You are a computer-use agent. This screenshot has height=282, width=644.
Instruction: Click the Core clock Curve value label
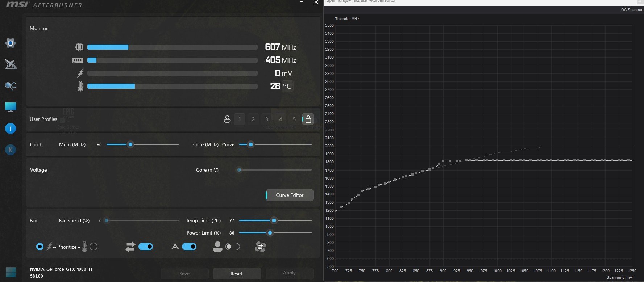click(228, 145)
